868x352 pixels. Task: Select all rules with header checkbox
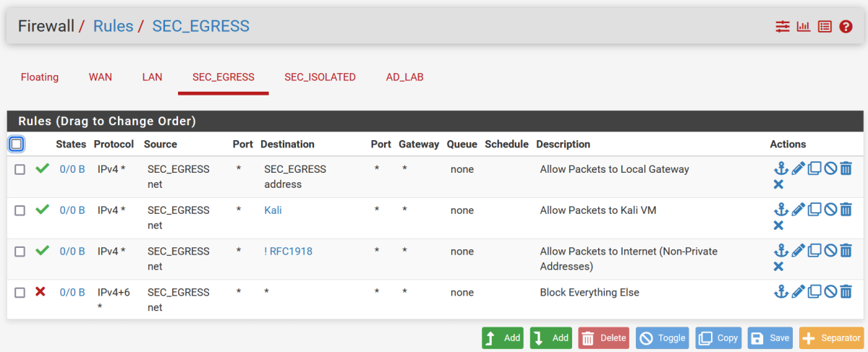coord(17,144)
